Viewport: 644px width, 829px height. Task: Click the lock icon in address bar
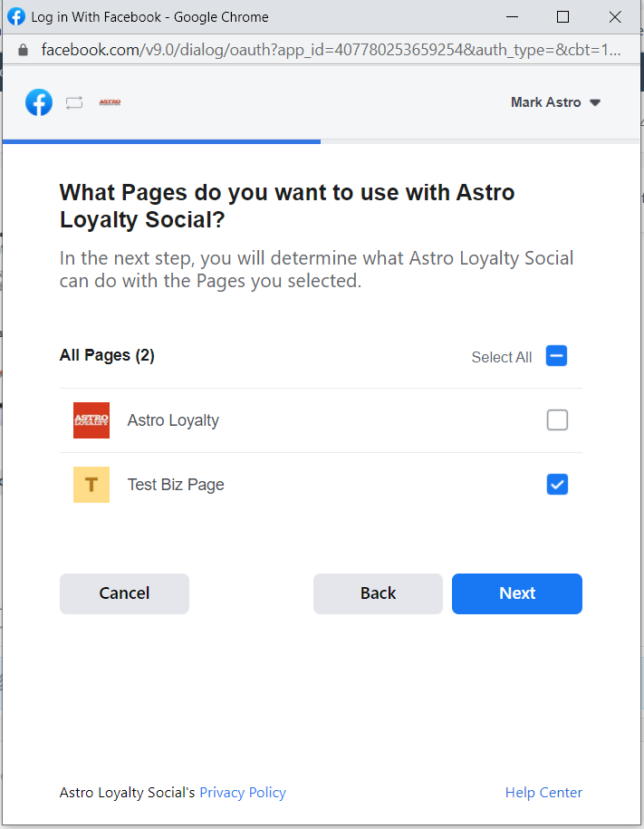click(x=23, y=50)
